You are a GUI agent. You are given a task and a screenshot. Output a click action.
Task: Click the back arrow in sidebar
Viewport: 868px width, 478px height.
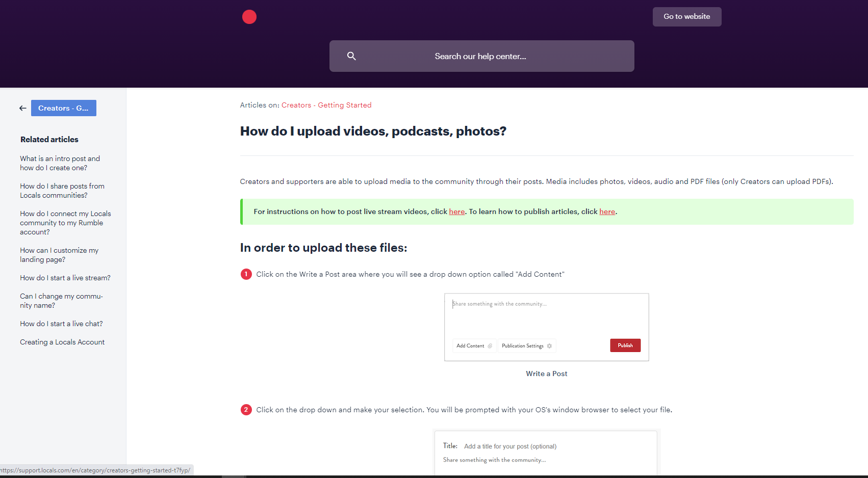pos(23,108)
